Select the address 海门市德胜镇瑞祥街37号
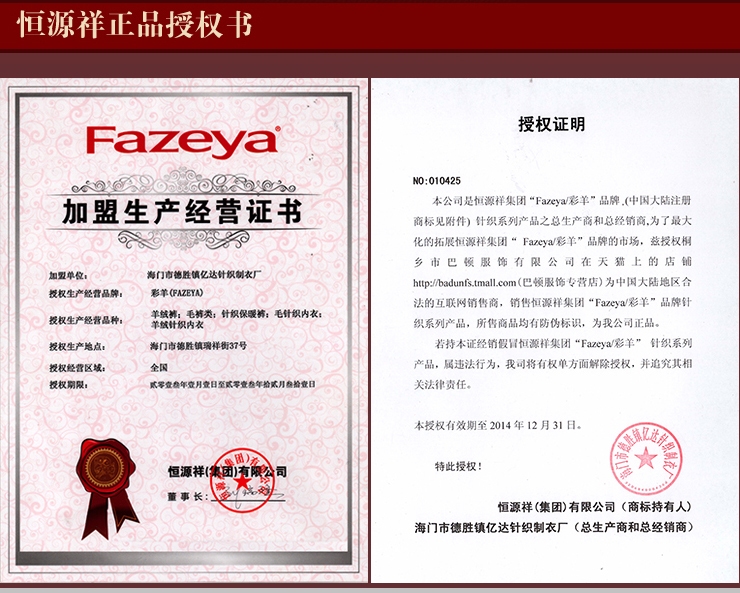 click(198, 345)
